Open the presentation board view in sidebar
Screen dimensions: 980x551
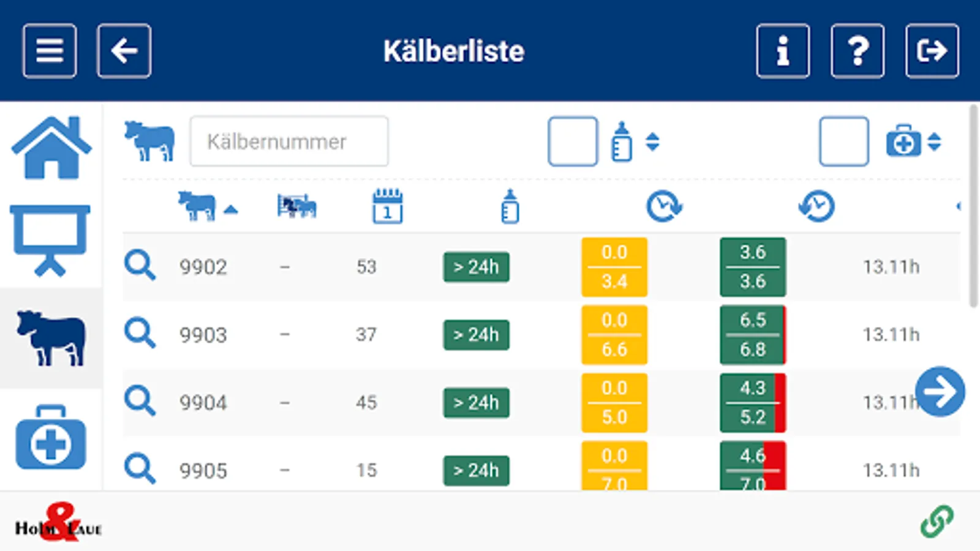[x=50, y=240]
